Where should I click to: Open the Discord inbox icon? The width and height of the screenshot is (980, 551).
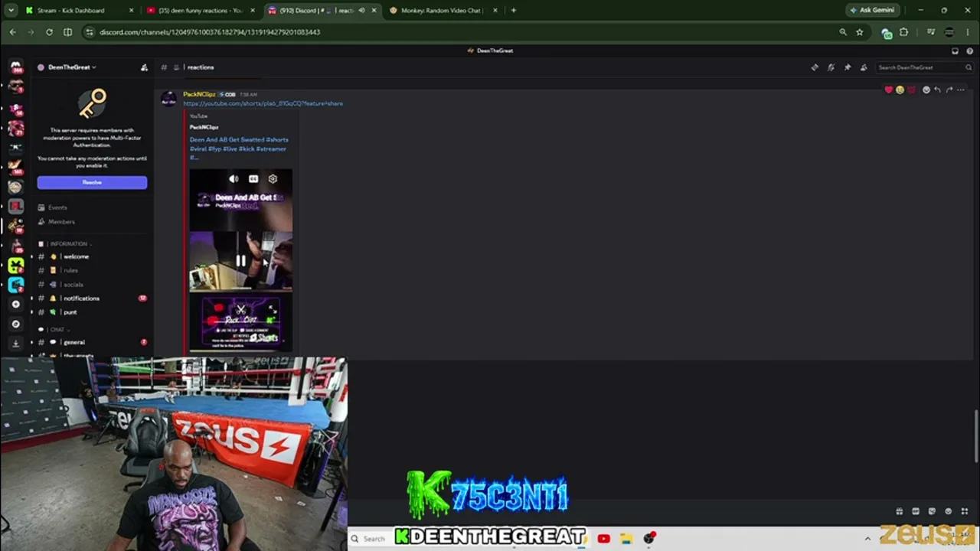pos(955,51)
